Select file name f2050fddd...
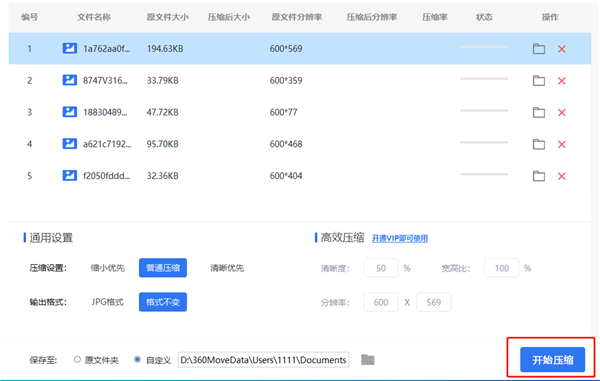 tap(107, 176)
